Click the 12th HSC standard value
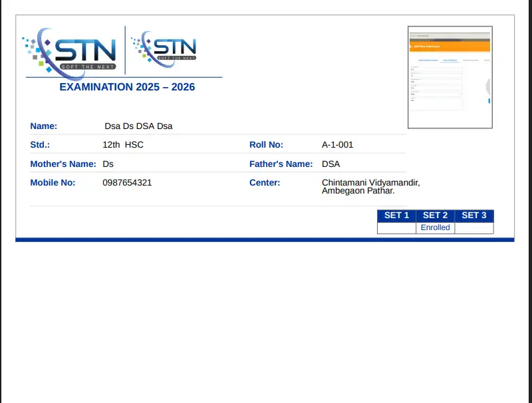This screenshot has height=403, width=532. click(122, 145)
